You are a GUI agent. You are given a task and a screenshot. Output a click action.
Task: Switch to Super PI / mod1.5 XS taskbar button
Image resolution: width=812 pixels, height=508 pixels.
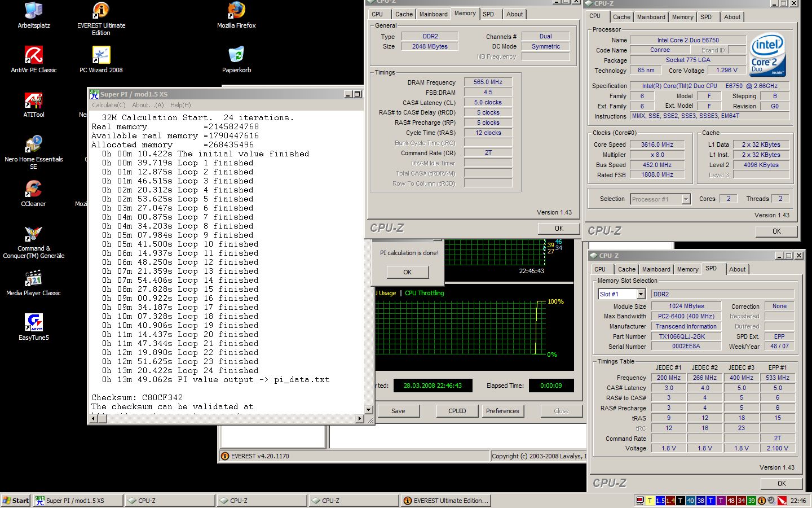tap(78, 501)
